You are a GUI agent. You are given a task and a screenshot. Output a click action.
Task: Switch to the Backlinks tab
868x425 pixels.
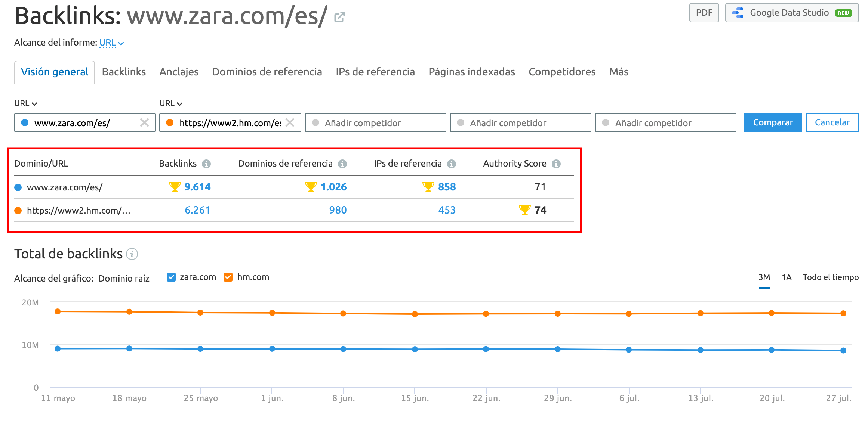pyautogui.click(x=124, y=72)
